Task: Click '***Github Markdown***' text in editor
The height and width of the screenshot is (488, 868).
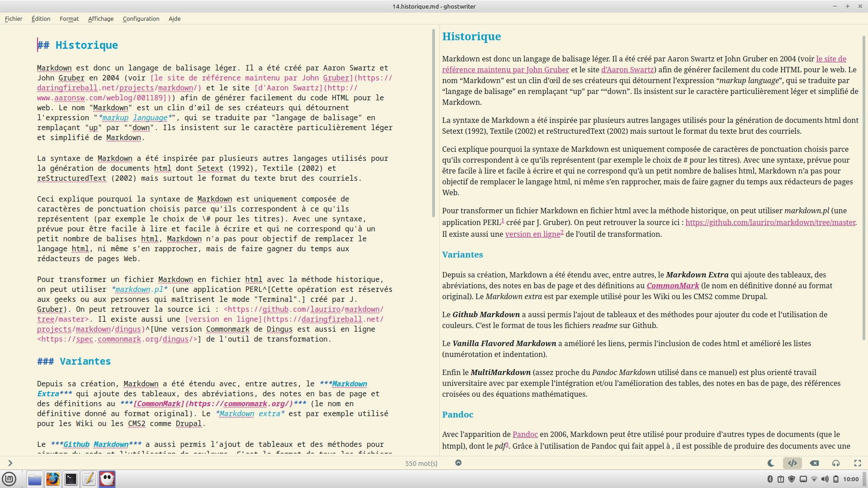Action: click(x=96, y=445)
